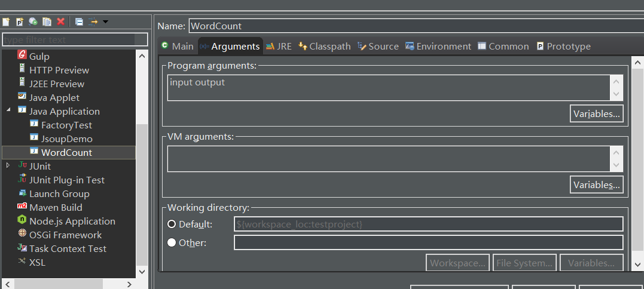Select JUnit Plug-in Test in the tree
644x289 pixels.
point(67,180)
